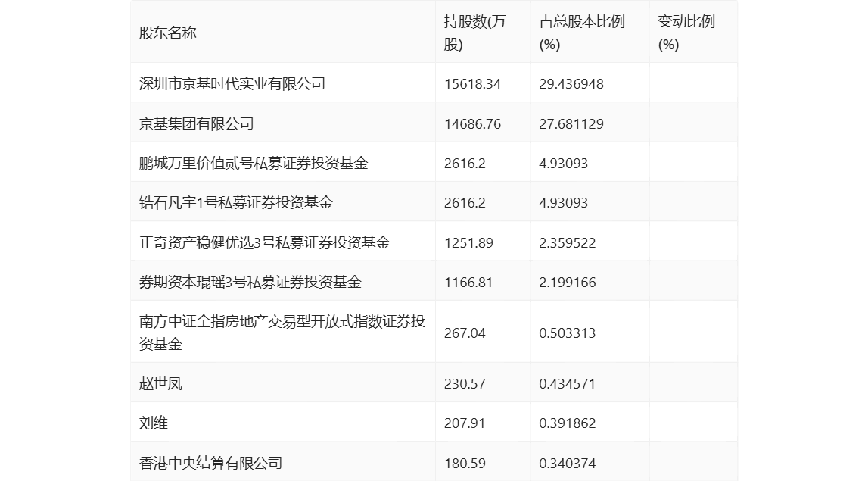Image resolution: width=868 pixels, height=481 pixels.
Task: Click the 占总股本比例(%) column header
Action: point(582,33)
